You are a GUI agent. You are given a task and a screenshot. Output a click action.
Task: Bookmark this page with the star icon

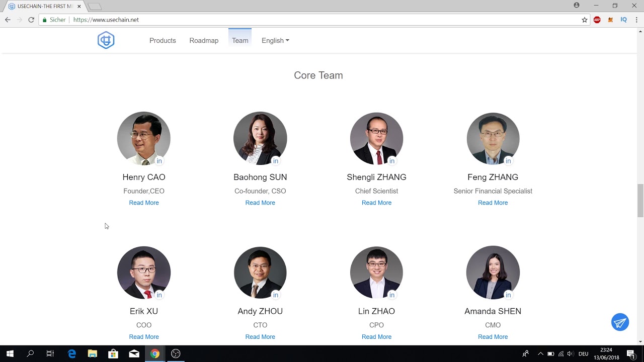pyautogui.click(x=585, y=20)
